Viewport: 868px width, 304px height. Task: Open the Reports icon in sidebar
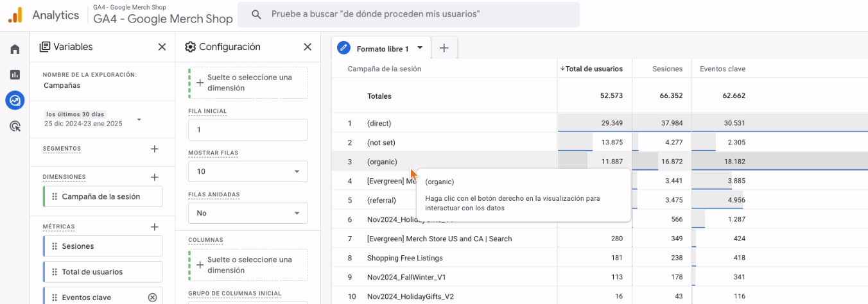pyautogui.click(x=15, y=74)
